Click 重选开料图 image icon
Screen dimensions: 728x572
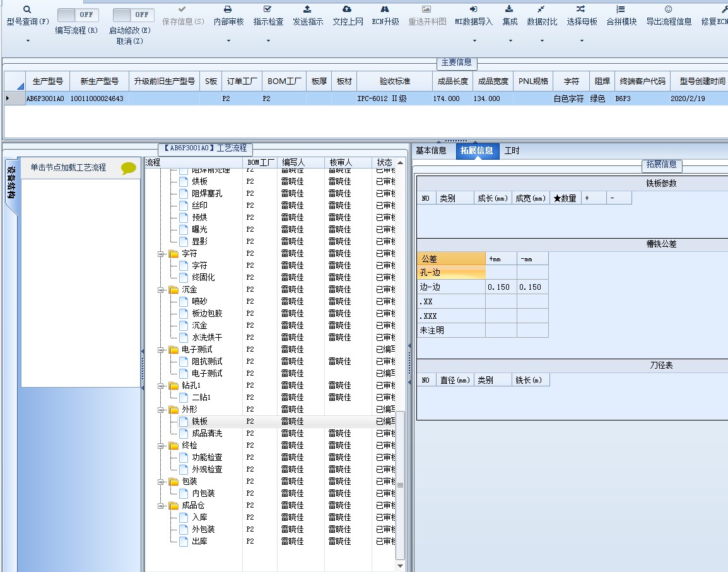tap(426, 9)
